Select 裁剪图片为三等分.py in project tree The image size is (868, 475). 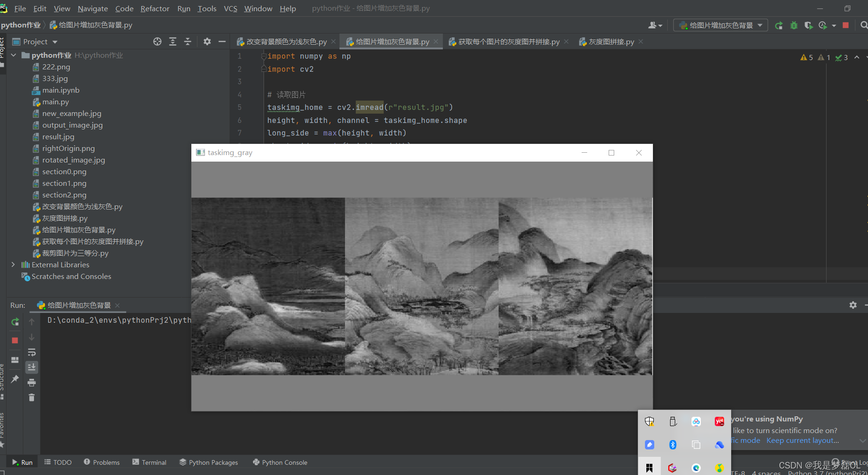75,253
